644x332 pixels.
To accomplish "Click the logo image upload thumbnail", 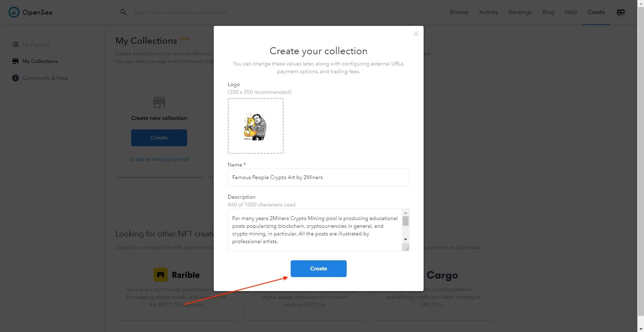I will pyautogui.click(x=256, y=126).
